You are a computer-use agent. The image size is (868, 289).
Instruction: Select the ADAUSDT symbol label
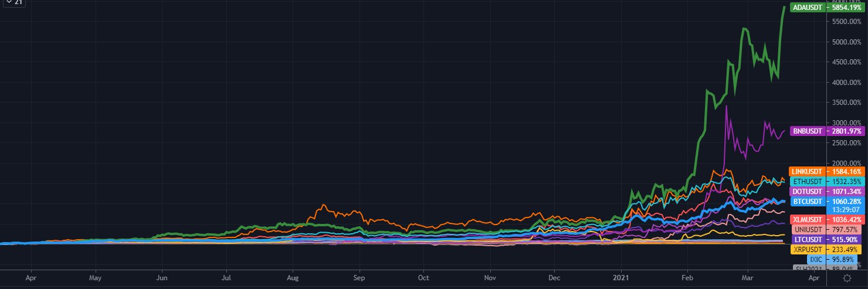coord(807,8)
